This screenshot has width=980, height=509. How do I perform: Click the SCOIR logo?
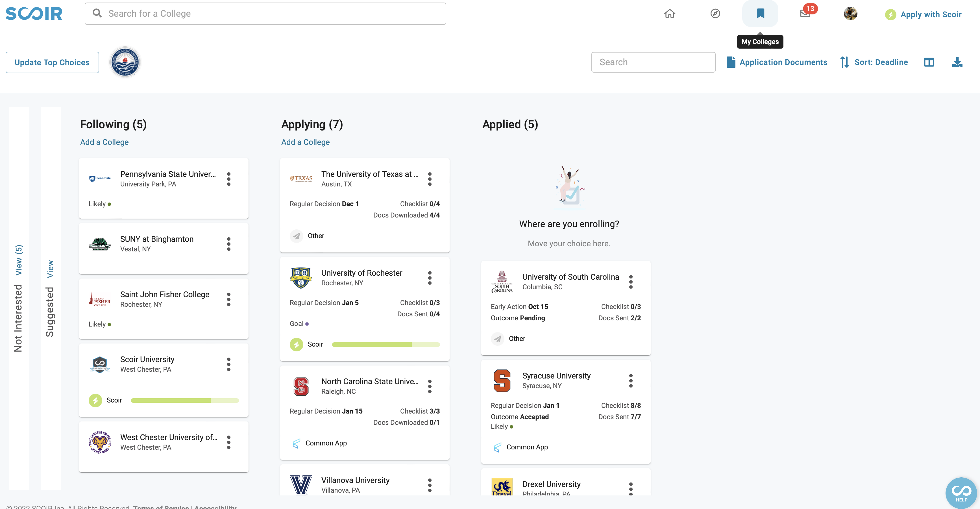[x=34, y=14]
